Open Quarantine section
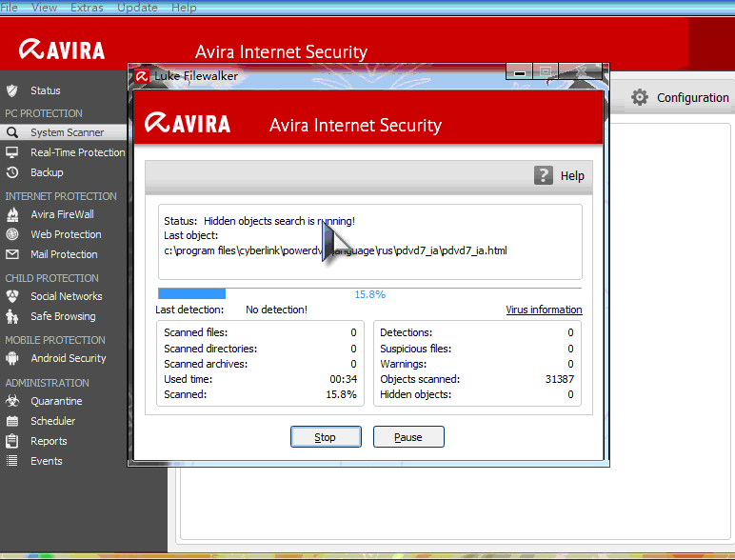This screenshot has height=560, width=735. (x=56, y=401)
